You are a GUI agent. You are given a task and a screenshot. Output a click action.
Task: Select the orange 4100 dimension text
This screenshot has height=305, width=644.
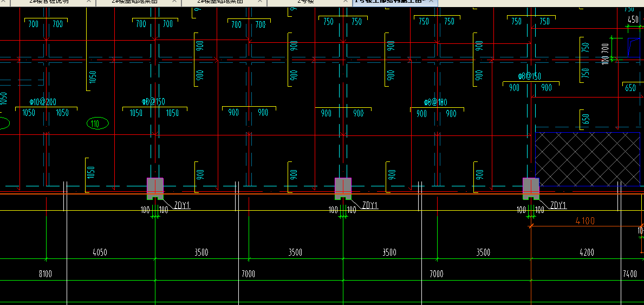(586, 220)
